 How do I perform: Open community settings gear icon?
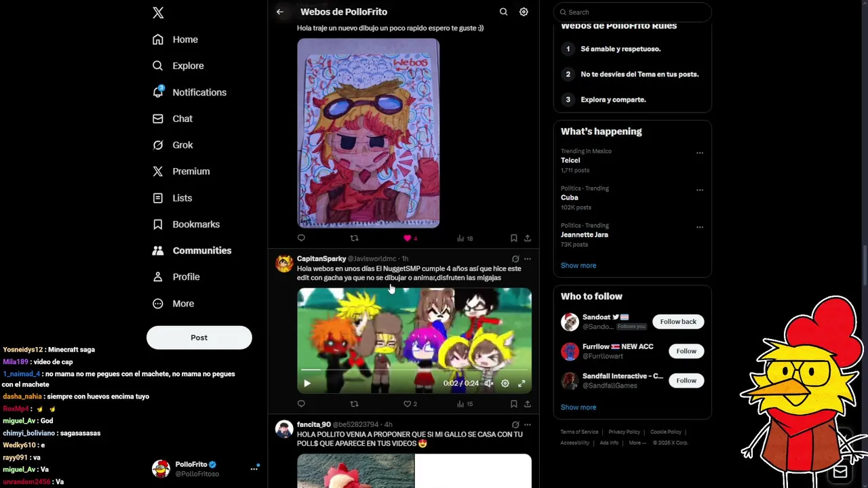tap(524, 12)
